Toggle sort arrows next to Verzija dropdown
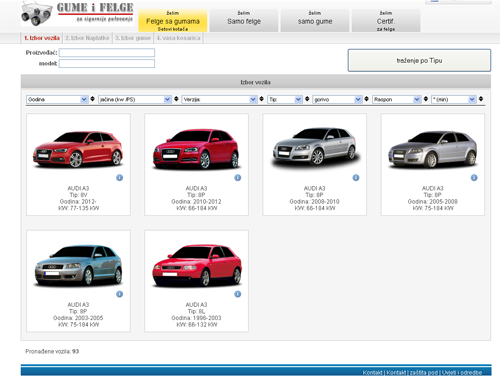 (x=261, y=99)
